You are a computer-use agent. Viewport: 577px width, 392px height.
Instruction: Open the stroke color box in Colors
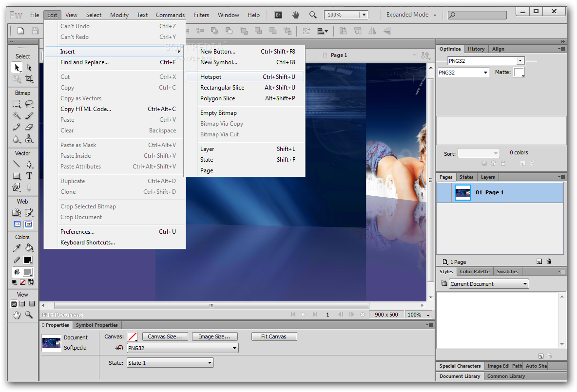tap(28, 260)
